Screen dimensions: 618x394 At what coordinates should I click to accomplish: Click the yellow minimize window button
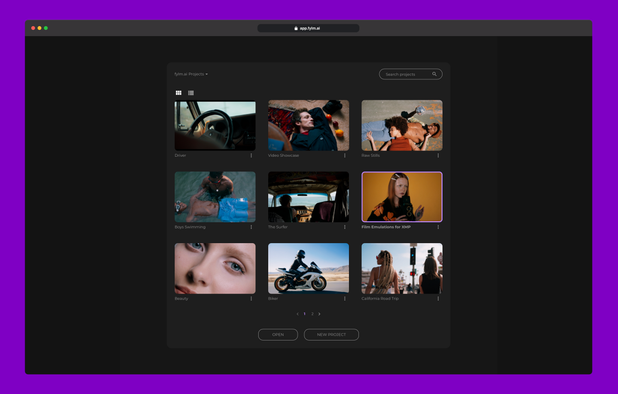39,28
